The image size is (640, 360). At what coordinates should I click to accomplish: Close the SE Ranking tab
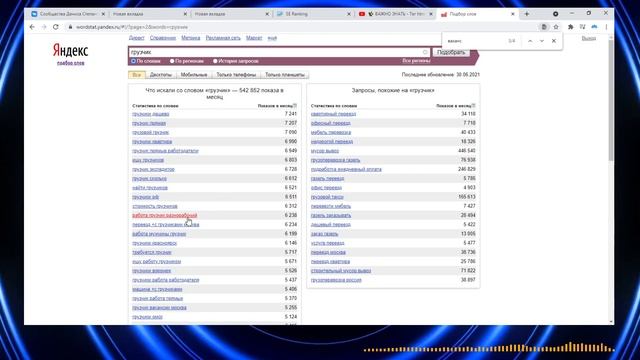pyautogui.click(x=349, y=14)
